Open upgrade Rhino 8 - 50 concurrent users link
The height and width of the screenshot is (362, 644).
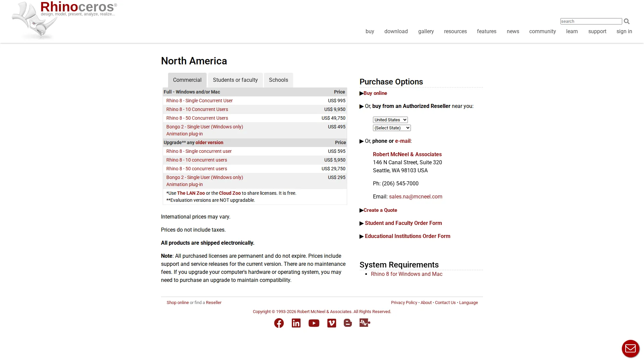[197, 169]
